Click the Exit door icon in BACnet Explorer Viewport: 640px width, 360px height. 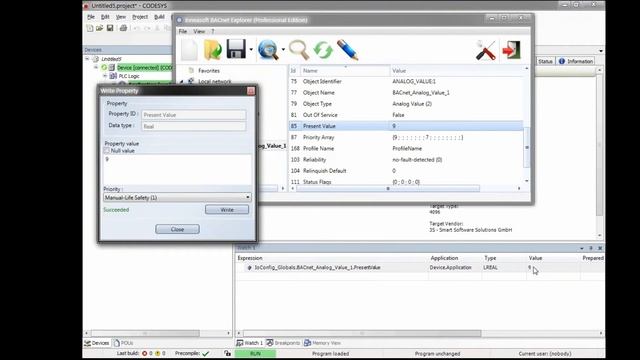(511, 50)
